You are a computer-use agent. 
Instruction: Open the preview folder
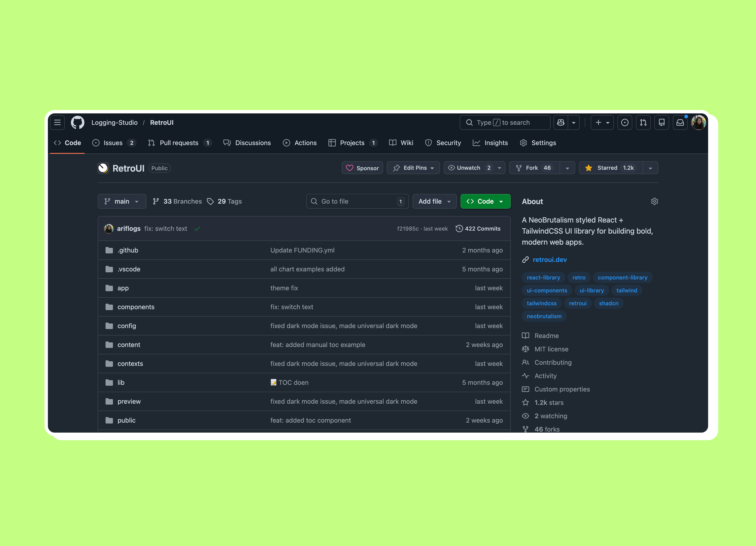click(129, 401)
